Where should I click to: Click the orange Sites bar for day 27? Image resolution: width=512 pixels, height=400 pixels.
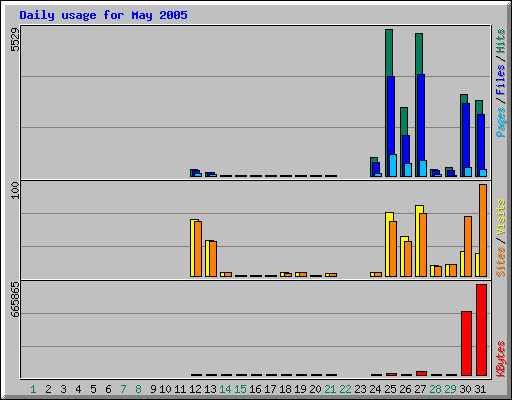tap(423, 245)
